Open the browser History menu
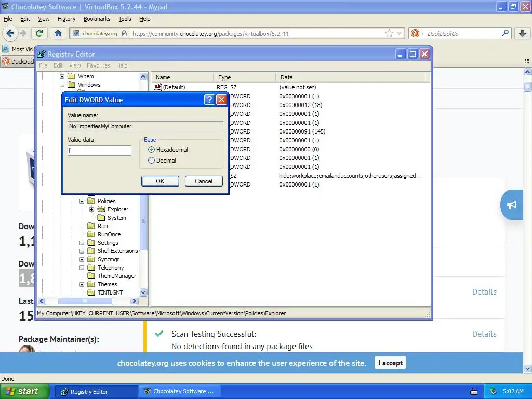 (66, 19)
